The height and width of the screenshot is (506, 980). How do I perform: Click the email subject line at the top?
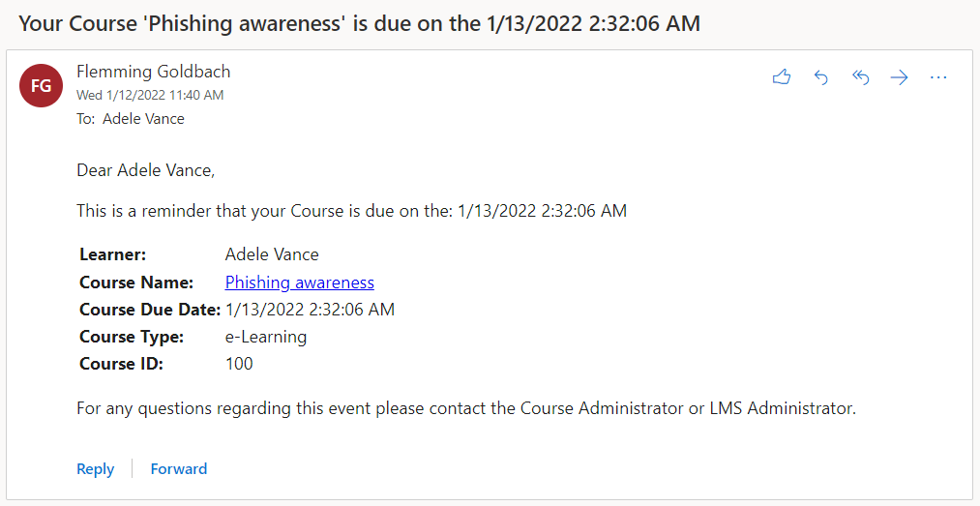coord(359,23)
